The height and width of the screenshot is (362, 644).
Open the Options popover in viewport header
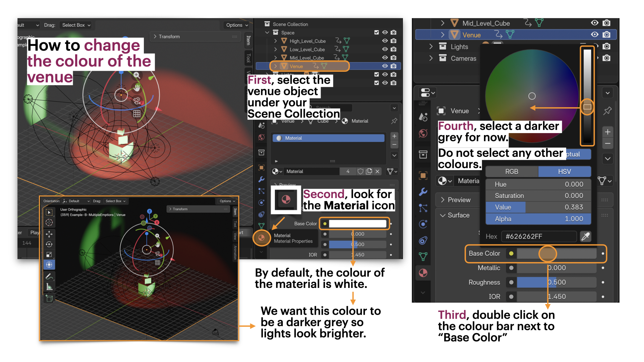(237, 25)
